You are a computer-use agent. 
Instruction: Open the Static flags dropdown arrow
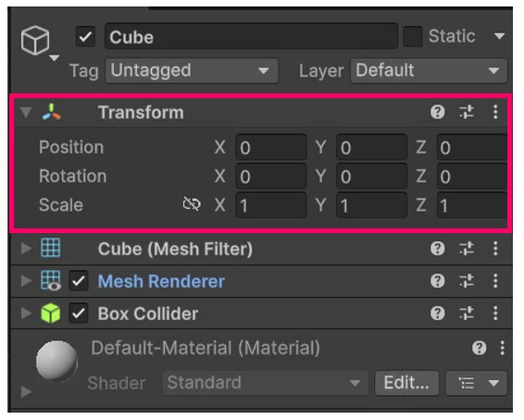[x=499, y=36]
